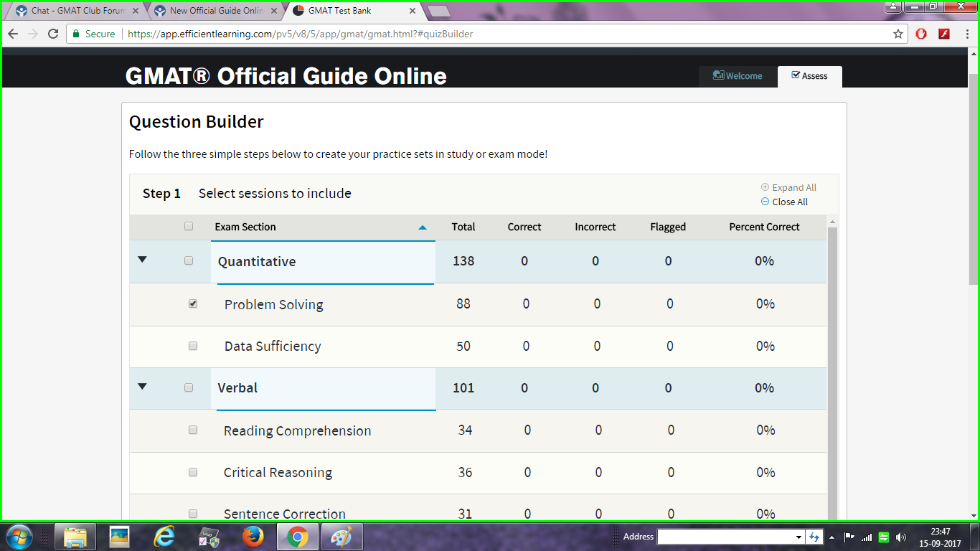The width and height of the screenshot is (980, 551).
Task: Open the Chrome three-dot menu
Action: pos(967,34)
